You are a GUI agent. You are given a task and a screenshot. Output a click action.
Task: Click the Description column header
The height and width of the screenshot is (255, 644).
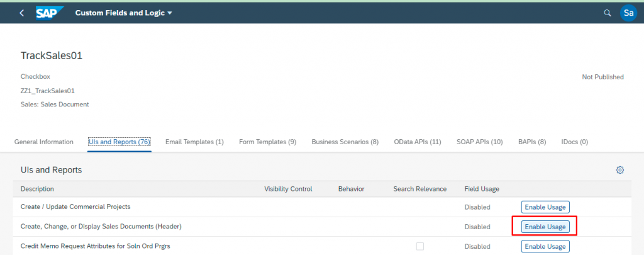(x=37, y=189)
